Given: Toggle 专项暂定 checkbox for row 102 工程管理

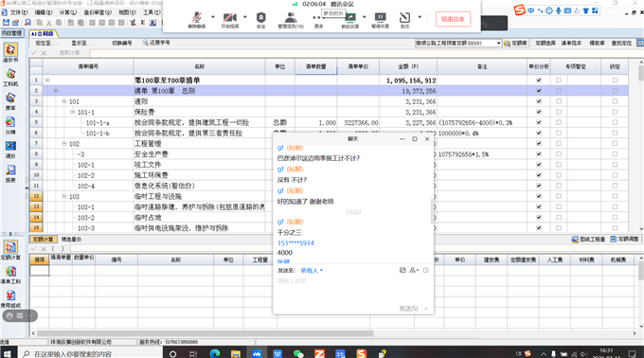Looking at the screenshot, I should pos(559,143).
